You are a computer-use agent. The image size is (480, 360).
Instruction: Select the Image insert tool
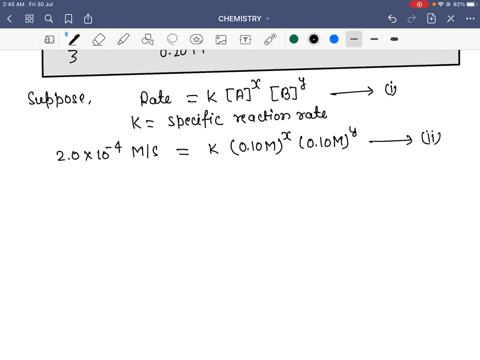pyautogui.click(x=221, y=40)
